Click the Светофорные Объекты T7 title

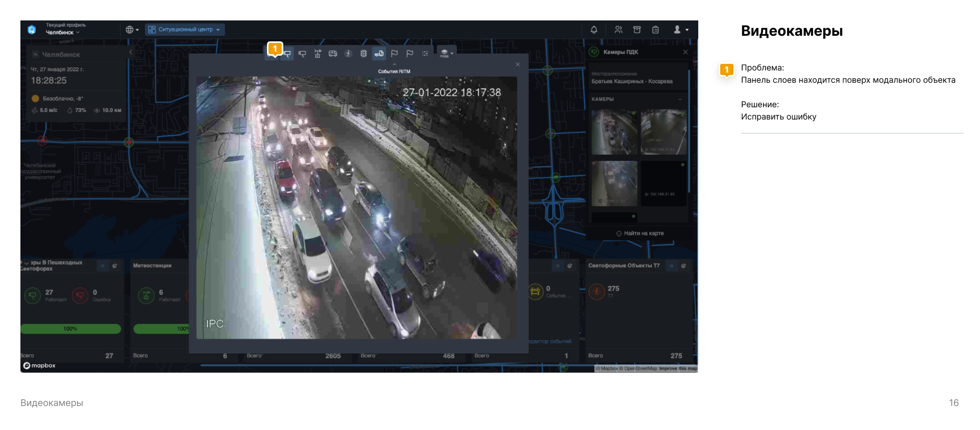click(x=624, y=266)
